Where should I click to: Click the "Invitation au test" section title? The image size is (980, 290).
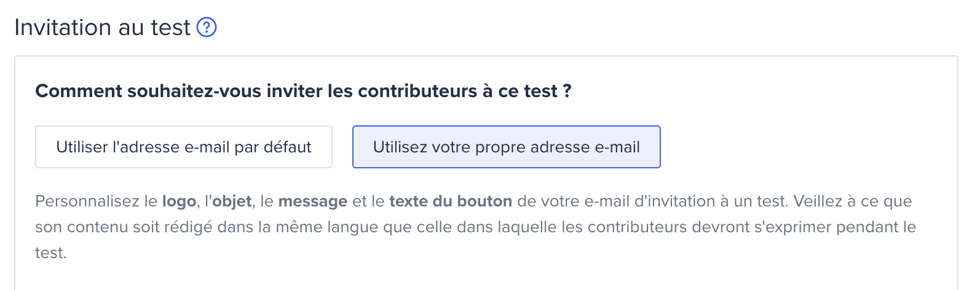pos(103,28)
